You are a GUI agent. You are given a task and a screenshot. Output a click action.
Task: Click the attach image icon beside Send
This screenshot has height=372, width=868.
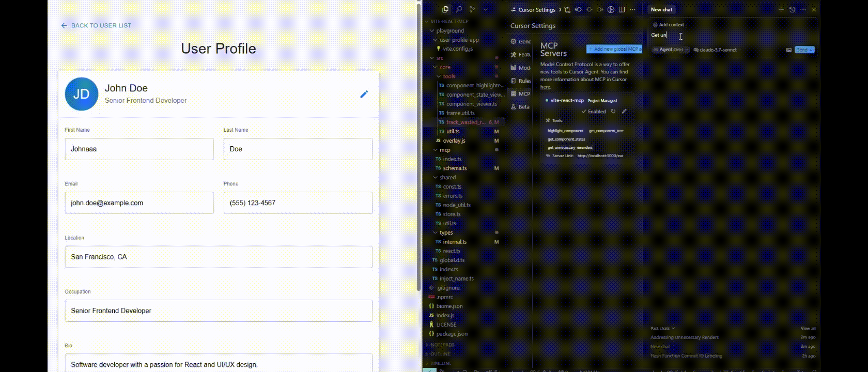click(x=789, y=50)
